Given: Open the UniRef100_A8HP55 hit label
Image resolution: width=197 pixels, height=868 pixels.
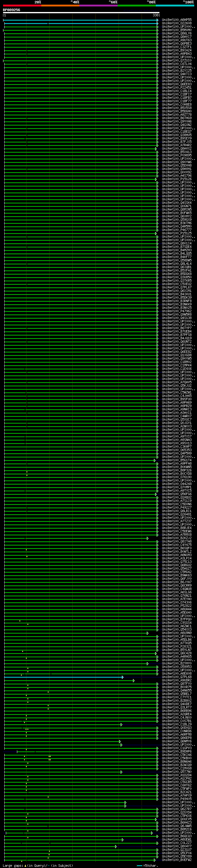Looking at the screenshot, I should [177, 20].
